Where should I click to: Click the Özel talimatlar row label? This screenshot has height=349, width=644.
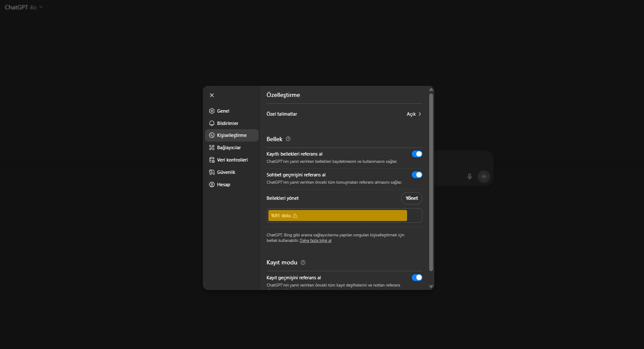(282, 114)
